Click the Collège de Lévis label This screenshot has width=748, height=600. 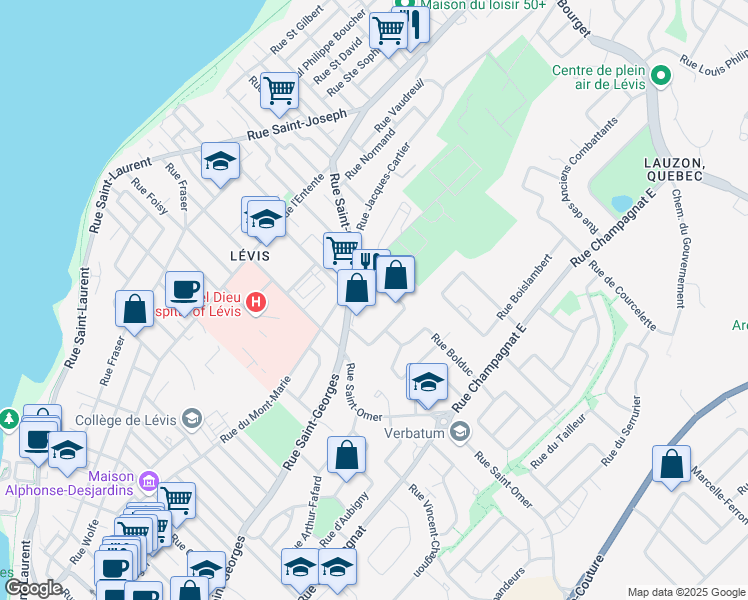coord(126,420)
